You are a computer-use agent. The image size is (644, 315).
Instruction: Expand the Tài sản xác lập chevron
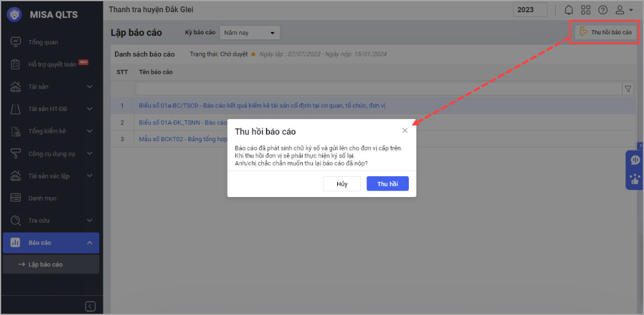pyautogui.click(x=90, y=176)
